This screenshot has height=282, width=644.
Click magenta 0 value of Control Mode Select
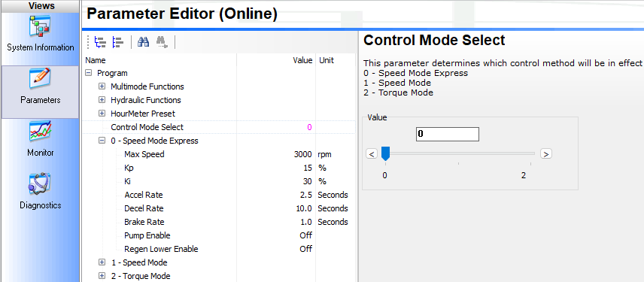click(x=310, y=127)
